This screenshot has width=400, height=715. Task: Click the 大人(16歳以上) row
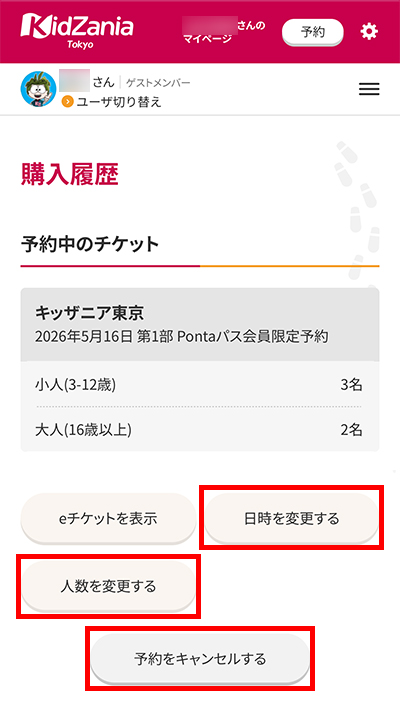point(199,430)
